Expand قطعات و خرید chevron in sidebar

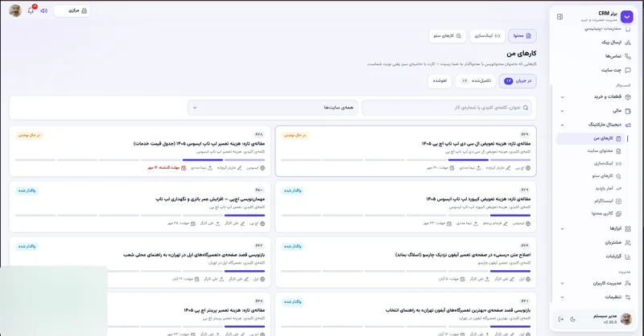pyautogui.click(x=562, y=97)
